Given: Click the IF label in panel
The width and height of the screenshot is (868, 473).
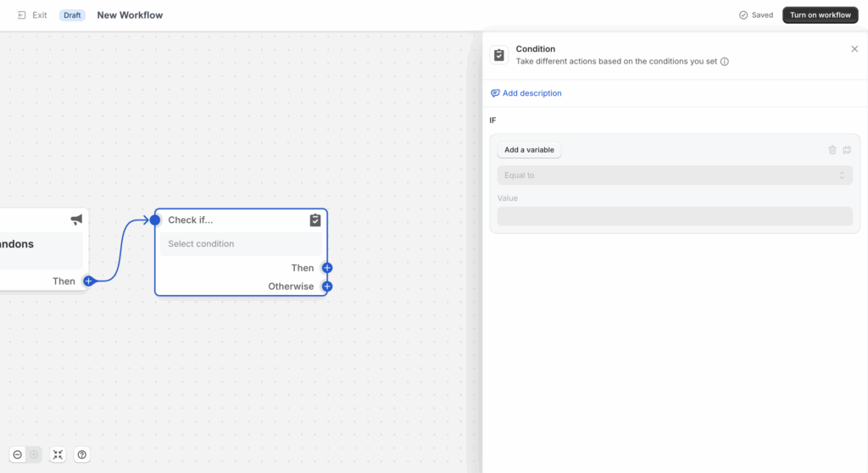Looking at the screenshot, I should coord(492,120).
